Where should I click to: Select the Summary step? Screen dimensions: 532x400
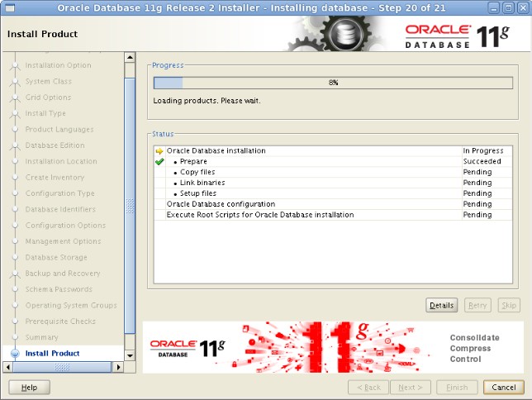tap(42, 337)
